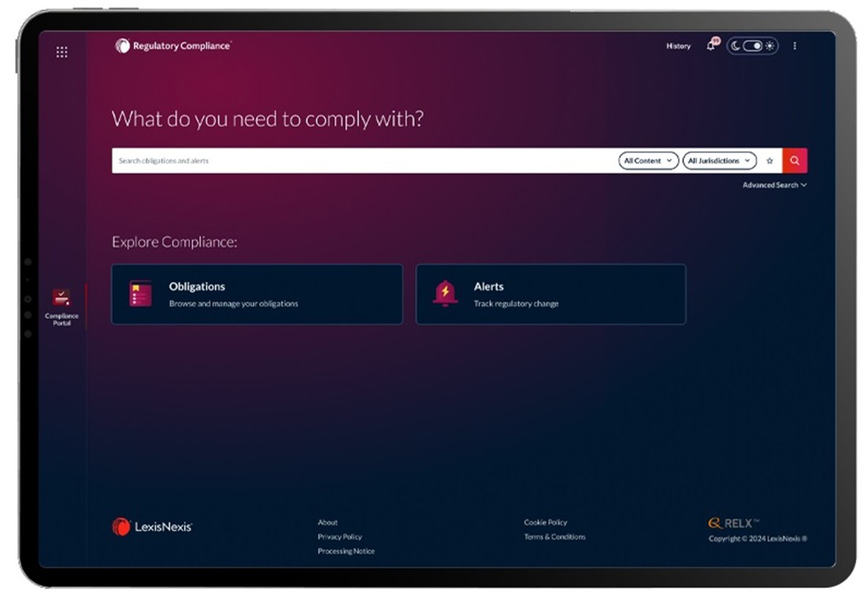Click the Regulatory Compliance logo
The width and height of the screenshot is (868, 615).
coord(173,46)
